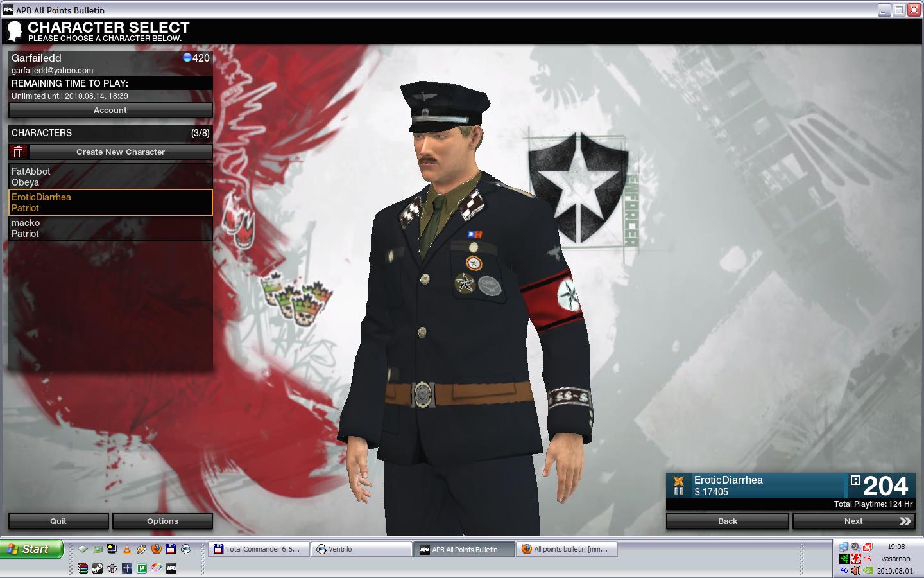This screenshot has width=924, height=578.
Task: Open the Account button
Action: [x=110, y=110]
